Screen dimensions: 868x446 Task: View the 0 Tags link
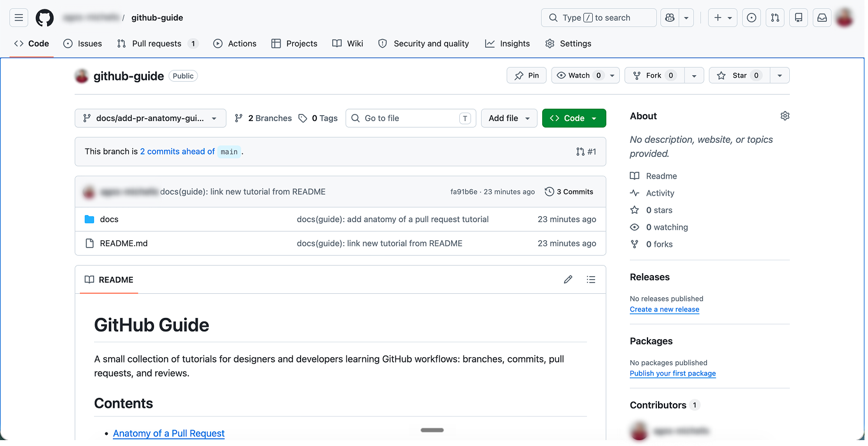[x=318, y=118]
